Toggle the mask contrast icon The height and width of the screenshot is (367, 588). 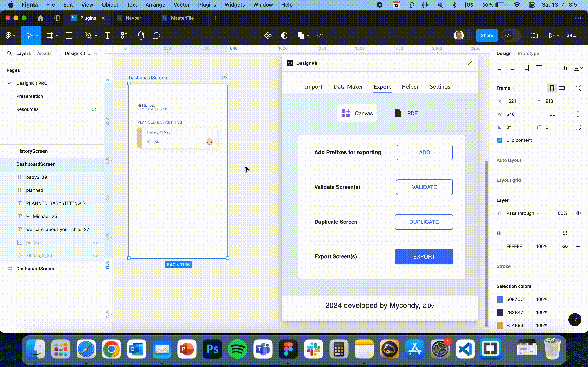284,36
